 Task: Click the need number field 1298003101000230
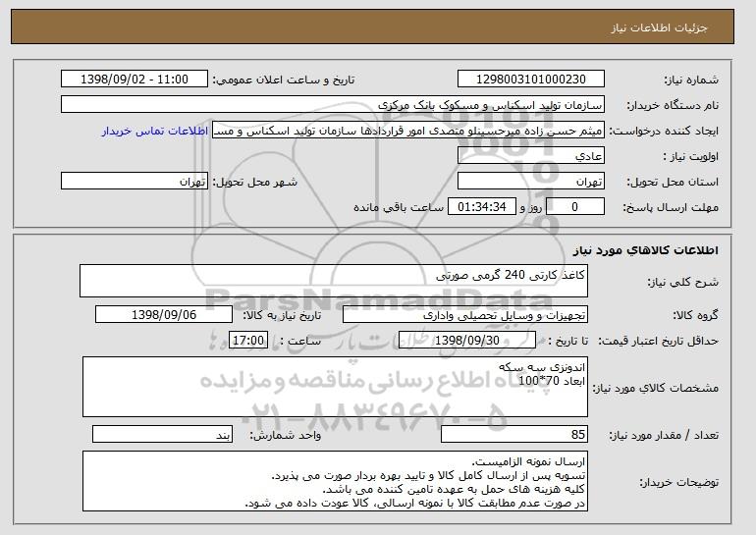pyautogui.click(x=531, y=80)
